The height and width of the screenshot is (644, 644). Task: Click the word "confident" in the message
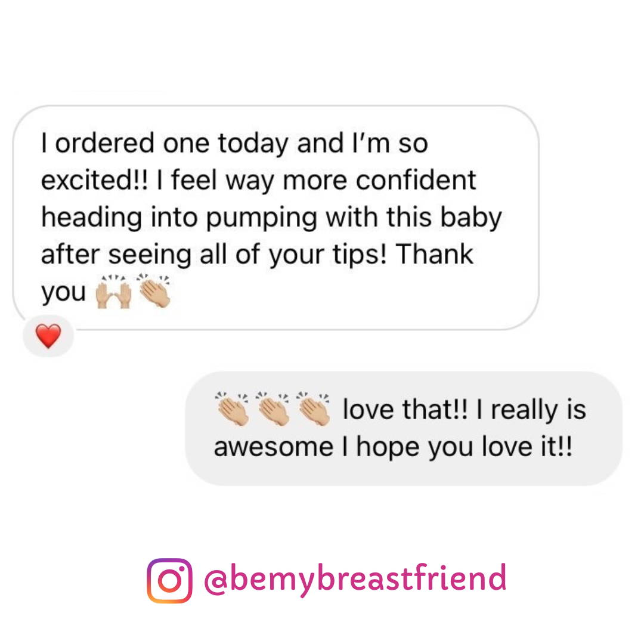point(416,180)
